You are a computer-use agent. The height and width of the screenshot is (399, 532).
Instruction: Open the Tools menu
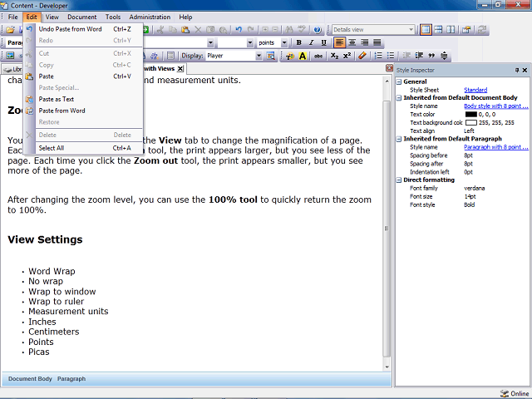pyautogui.click(x=113, y=17)
